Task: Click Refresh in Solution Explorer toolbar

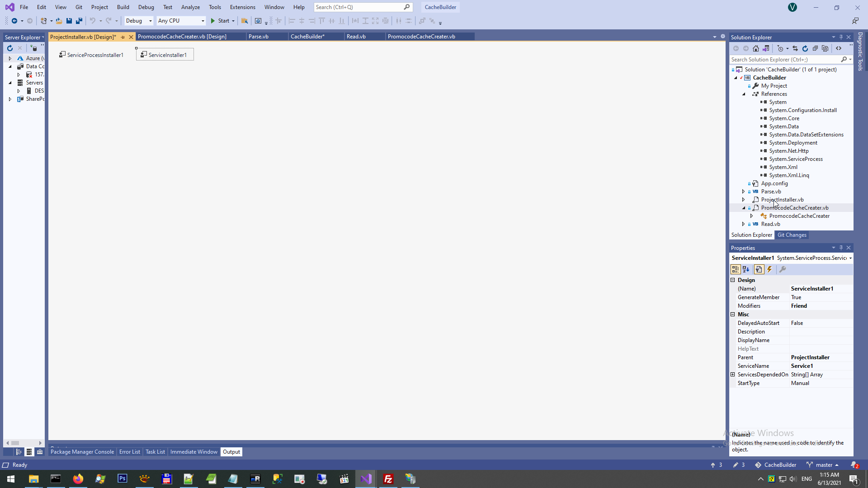Action: (x=805, y=48)
